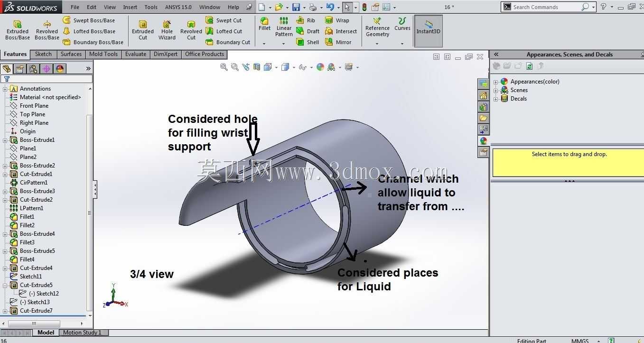Viewport: 644px width, 343px height.
Task: Expand the Scenes node
Action: [x=496, y=90]
